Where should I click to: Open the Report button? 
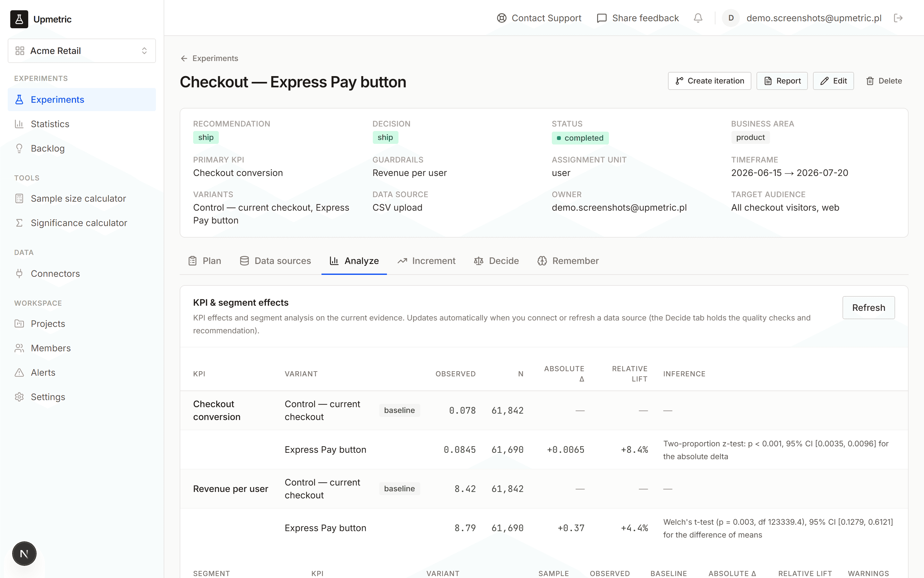pos(782,81)
